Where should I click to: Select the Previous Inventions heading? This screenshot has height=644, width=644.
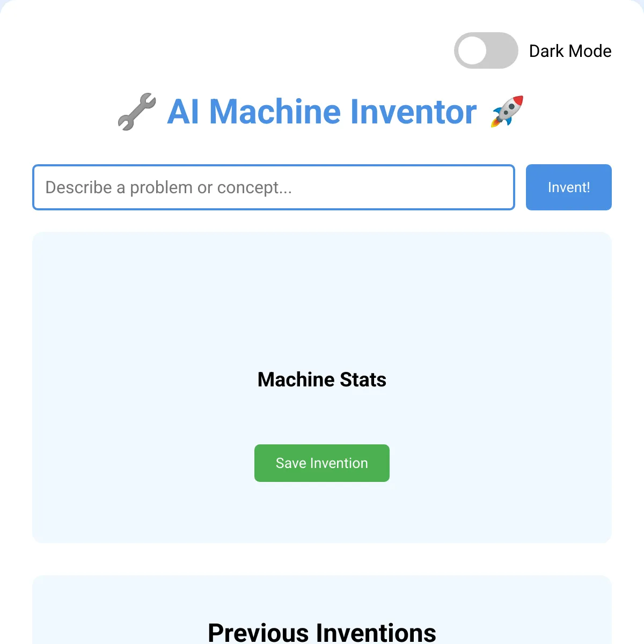coord(322,633)
